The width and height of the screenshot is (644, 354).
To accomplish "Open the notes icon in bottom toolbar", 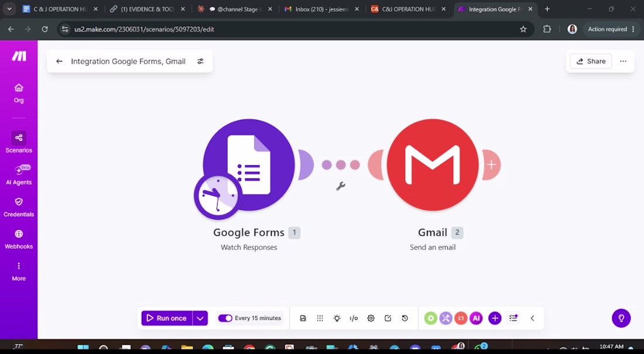I will [x=388, y=318].
